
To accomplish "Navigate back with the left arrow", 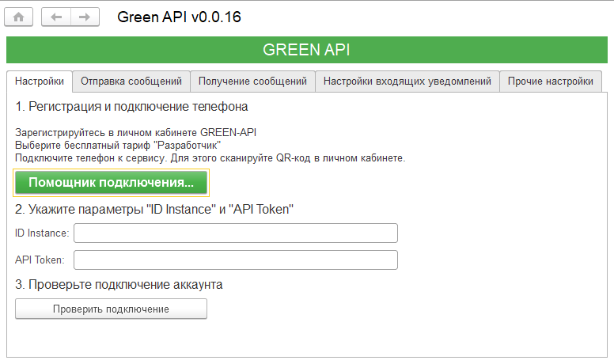I will 56,17.
